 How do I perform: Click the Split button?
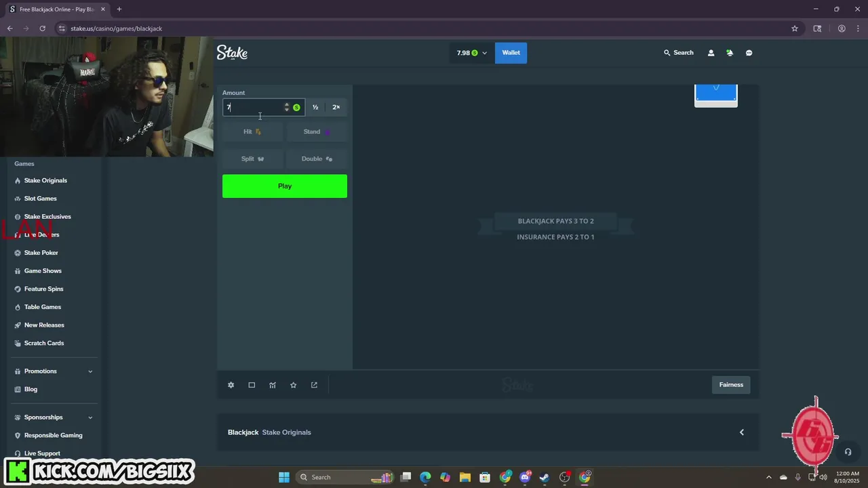252,159
